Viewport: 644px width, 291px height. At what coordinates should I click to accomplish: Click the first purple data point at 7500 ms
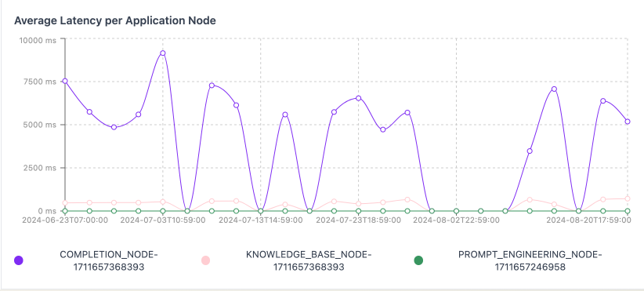(x=65, y=81)
